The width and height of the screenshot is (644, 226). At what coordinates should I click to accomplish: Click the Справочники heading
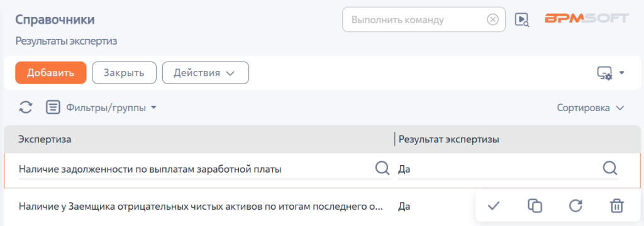(x=55, y=19)
